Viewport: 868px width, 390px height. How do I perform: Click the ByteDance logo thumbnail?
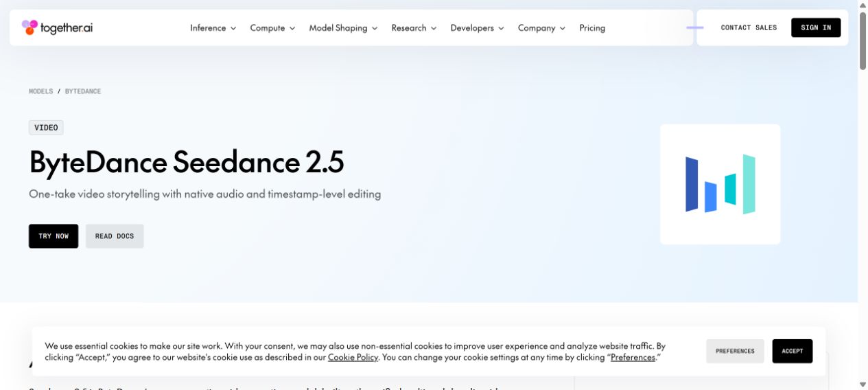720,184
